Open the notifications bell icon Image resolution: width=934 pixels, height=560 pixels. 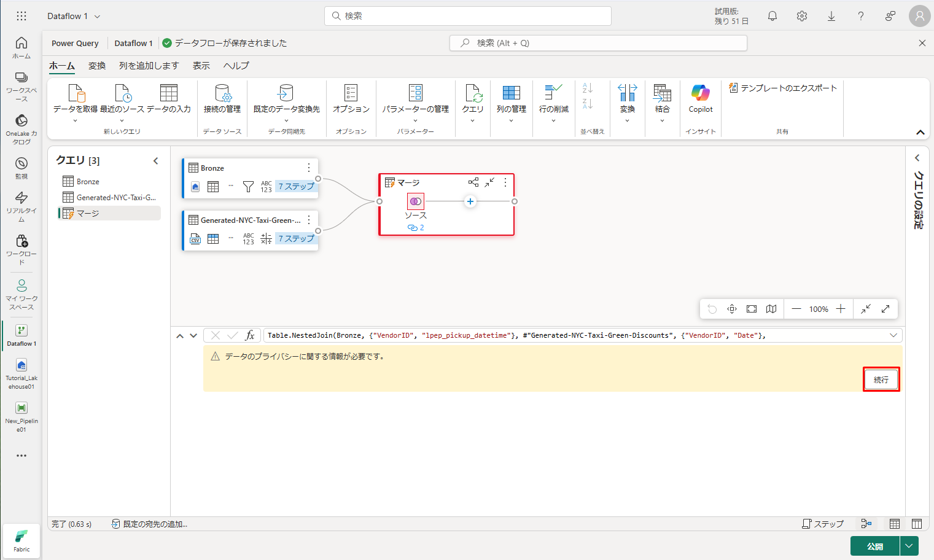pos(772,16)
